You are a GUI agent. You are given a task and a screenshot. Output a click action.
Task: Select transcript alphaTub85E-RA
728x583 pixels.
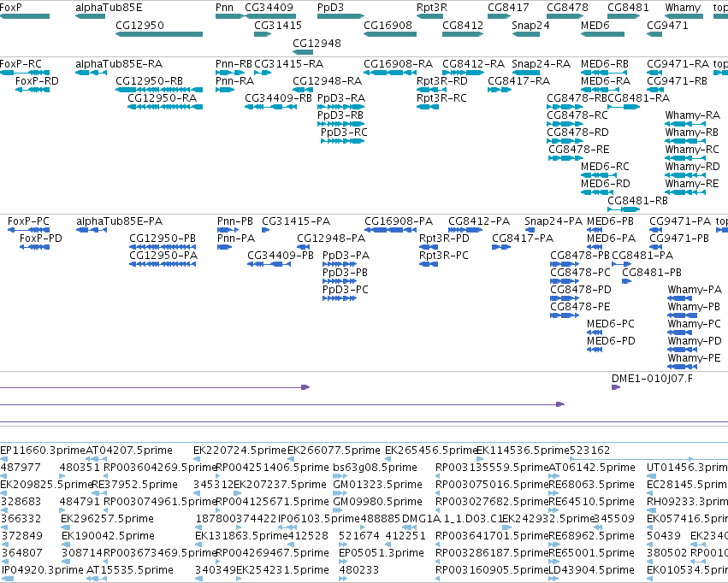[x=119, y=63]
